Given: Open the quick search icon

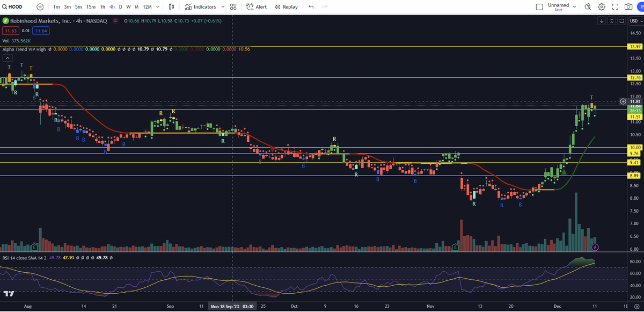Looking at the screenshot, I should point(588,7).
